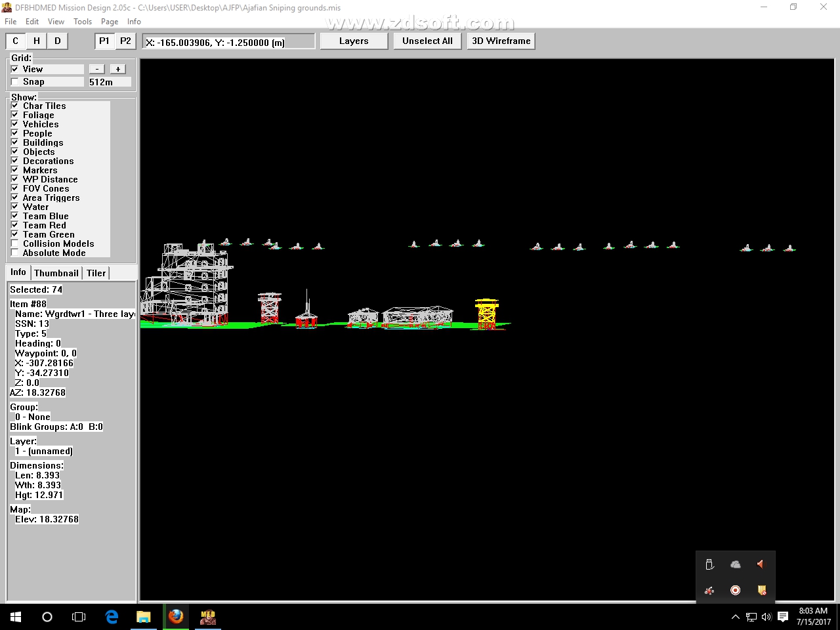Image resolution: width=840 pixels, height=630 pixels.
Task: Toggle Team Green checkbox
Action: [15, 234]
